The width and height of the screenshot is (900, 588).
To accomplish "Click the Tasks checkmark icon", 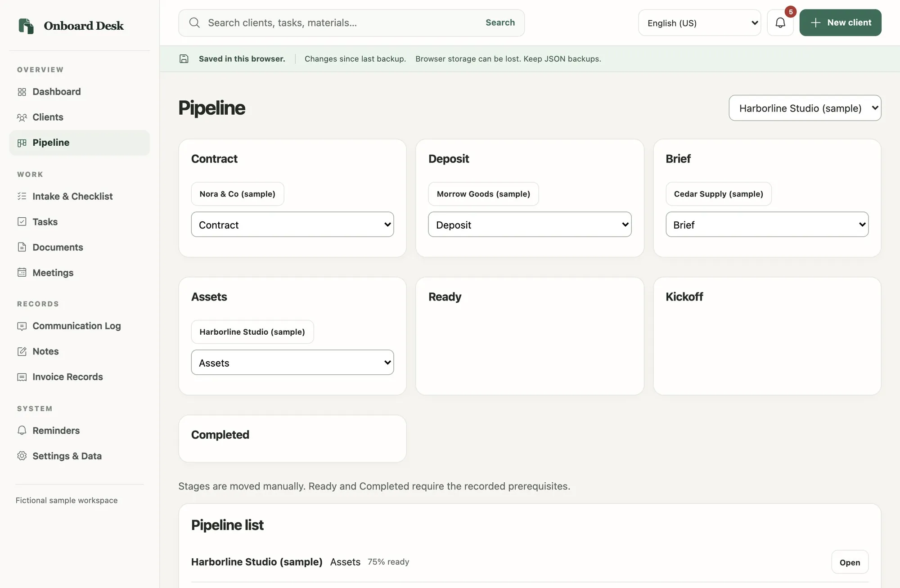I will click(x=22, y=222).
